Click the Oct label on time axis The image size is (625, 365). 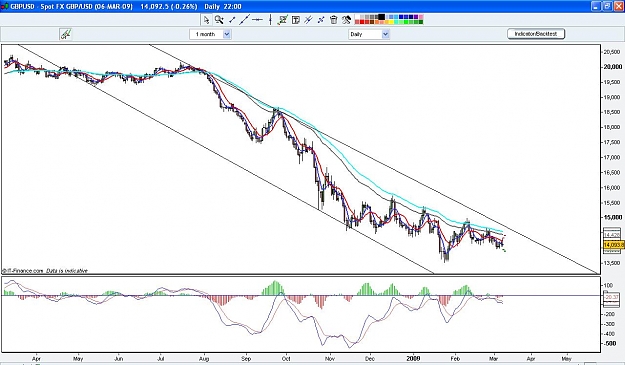pyautogui.click(x=286, y=359)
